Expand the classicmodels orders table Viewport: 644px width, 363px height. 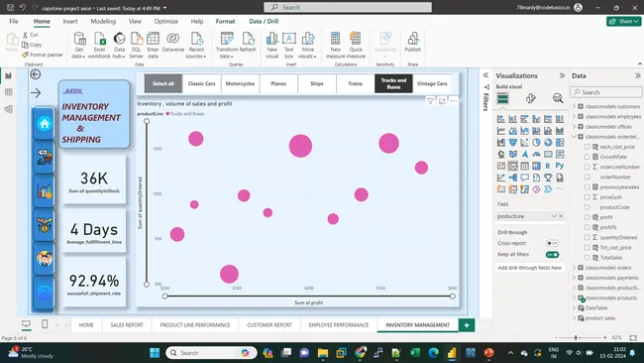click(x=575, y=268)
